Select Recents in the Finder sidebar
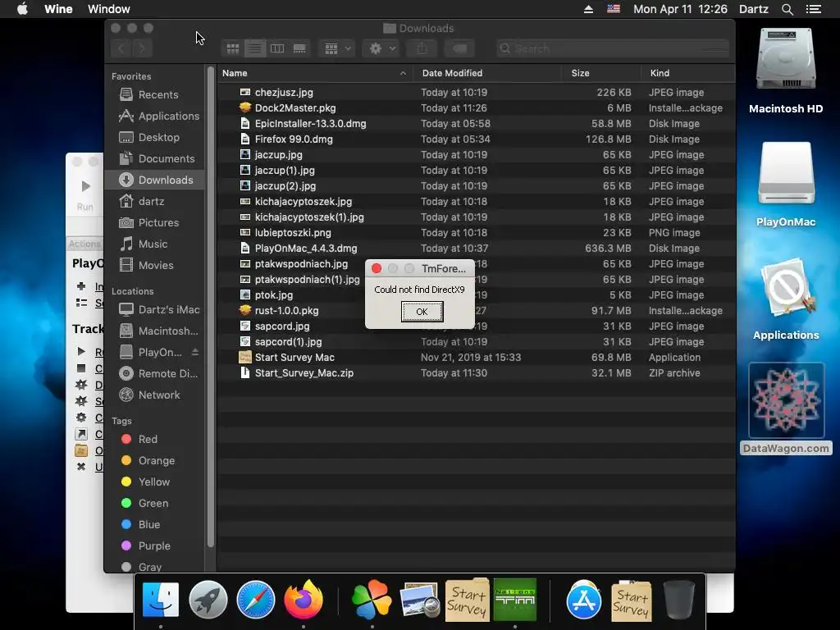Screen dimensions: 840x630 (154, 95)
